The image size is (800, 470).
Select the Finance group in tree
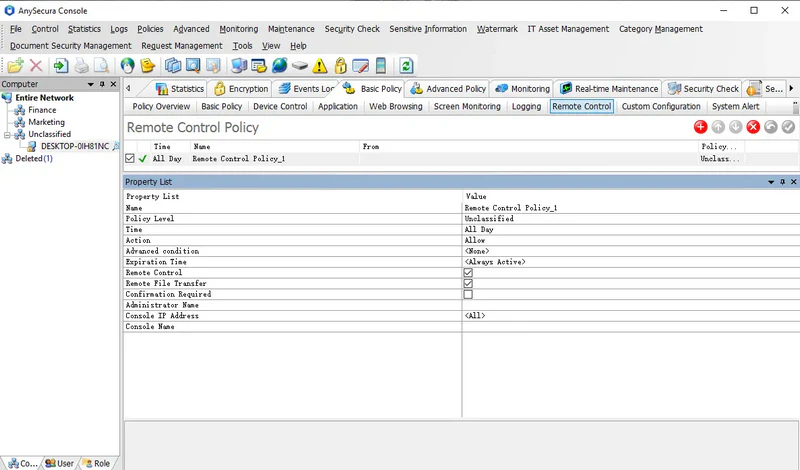point(42,110)
